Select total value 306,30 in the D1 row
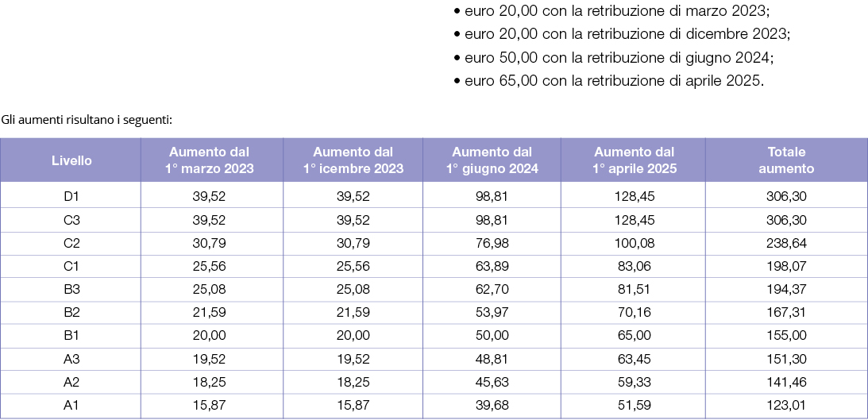Image resolution: width=868 pixels, height=420 pixels. [x=786, y=196]
